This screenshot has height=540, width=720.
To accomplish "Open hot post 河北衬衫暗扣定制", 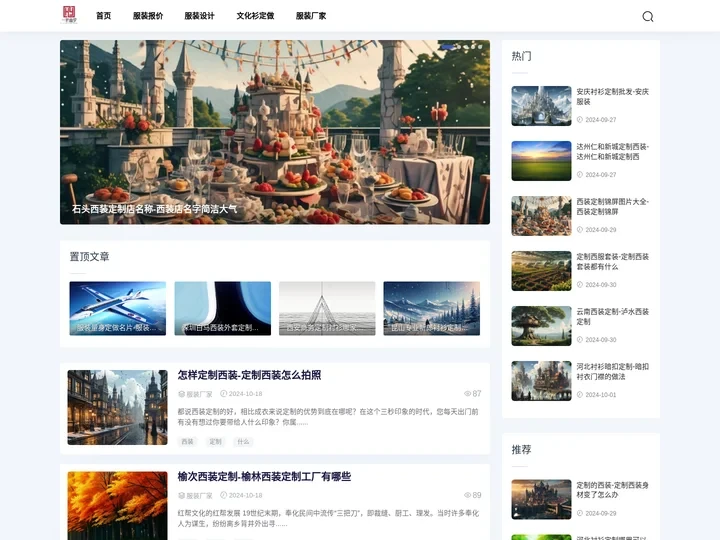I will (x=613, y=371).
